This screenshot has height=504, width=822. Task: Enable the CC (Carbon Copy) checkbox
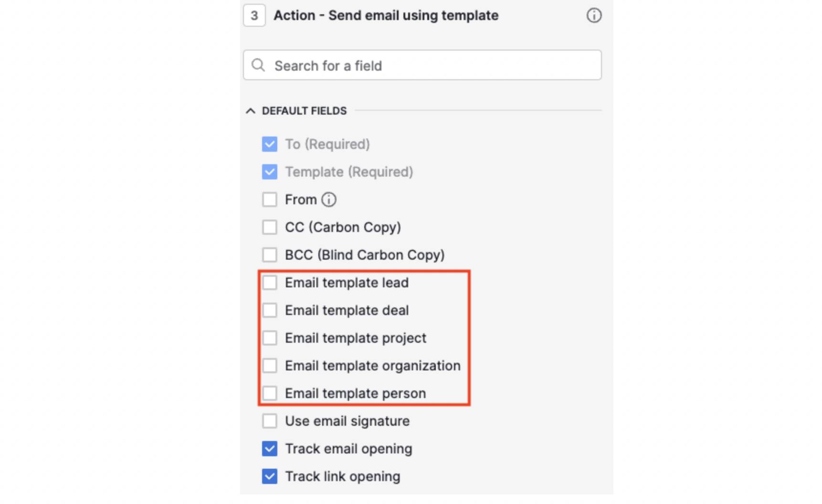tap(270, 227)
